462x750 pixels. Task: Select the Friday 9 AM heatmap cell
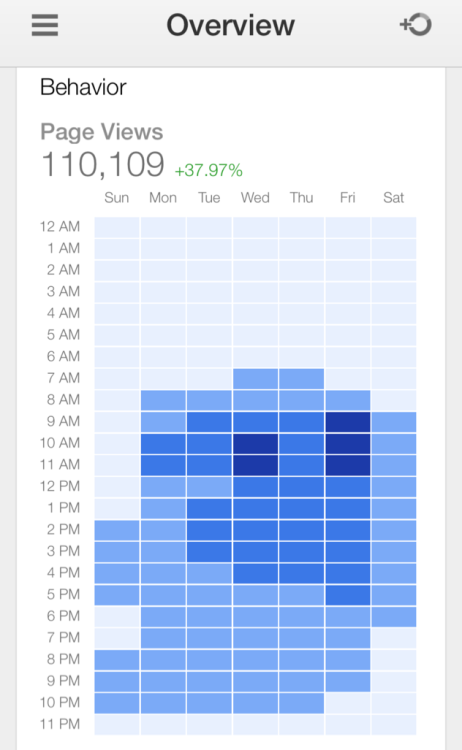348,422
